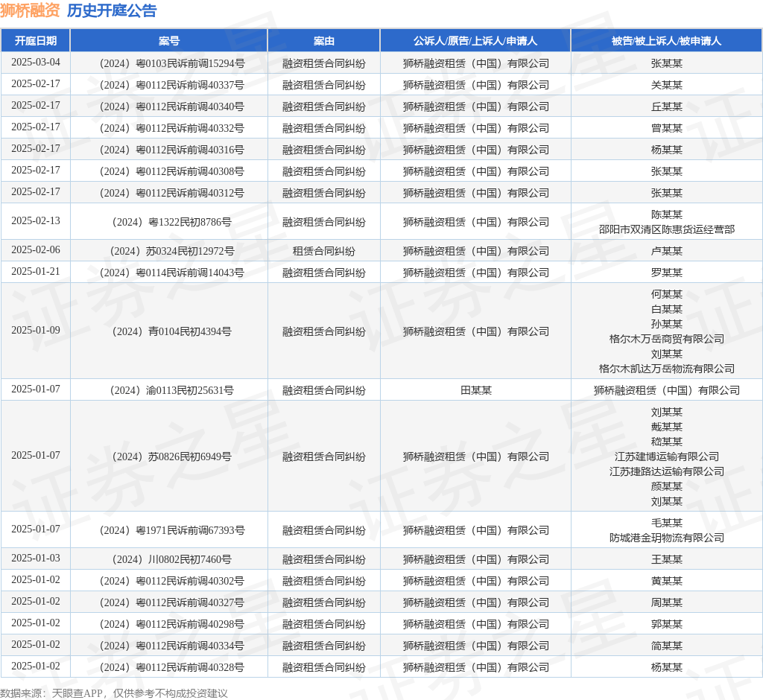
Task: Select the heading 历史开庭公告
Action: point(112,10)
